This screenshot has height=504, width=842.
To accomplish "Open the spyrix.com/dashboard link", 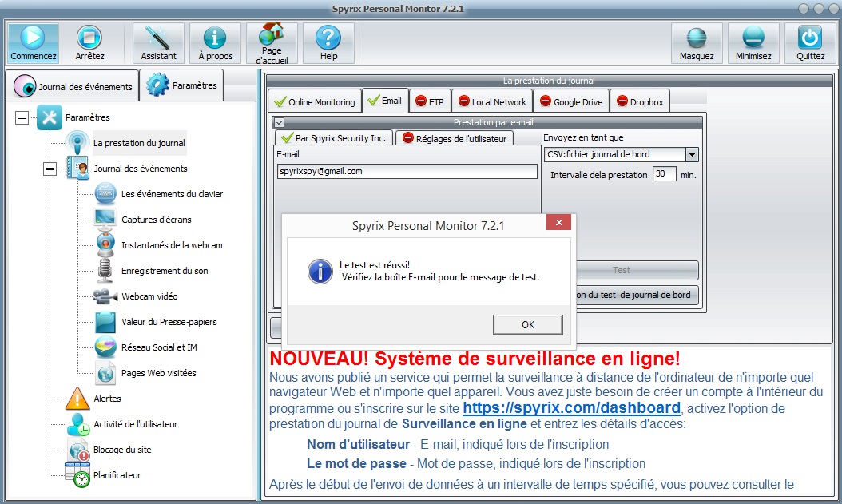I will (571, 408).
